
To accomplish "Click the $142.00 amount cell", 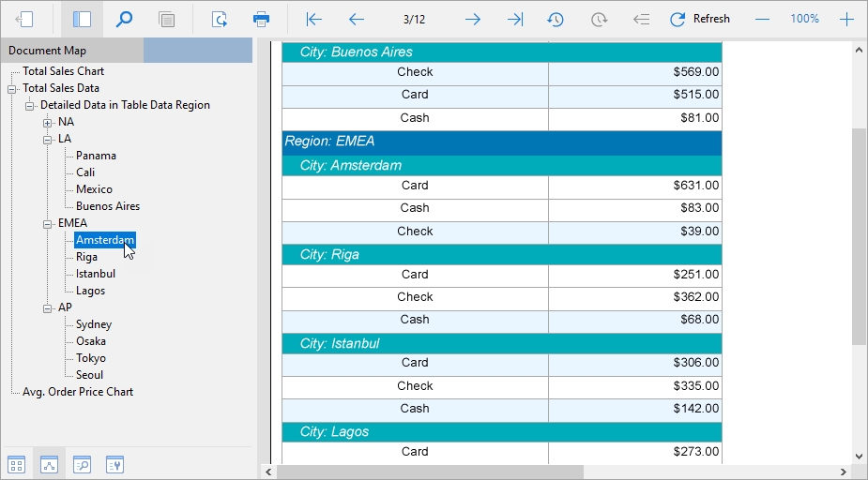I will pyautogui.click(x=635, y=411).
